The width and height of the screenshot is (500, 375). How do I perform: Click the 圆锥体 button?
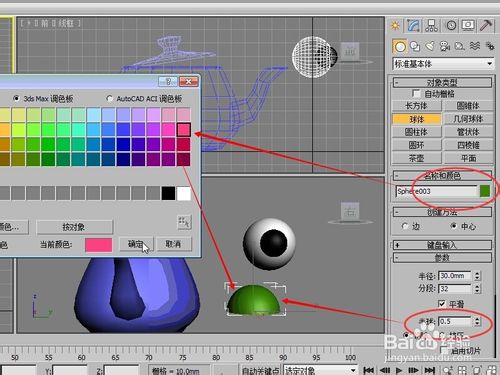tap(468, 106)
